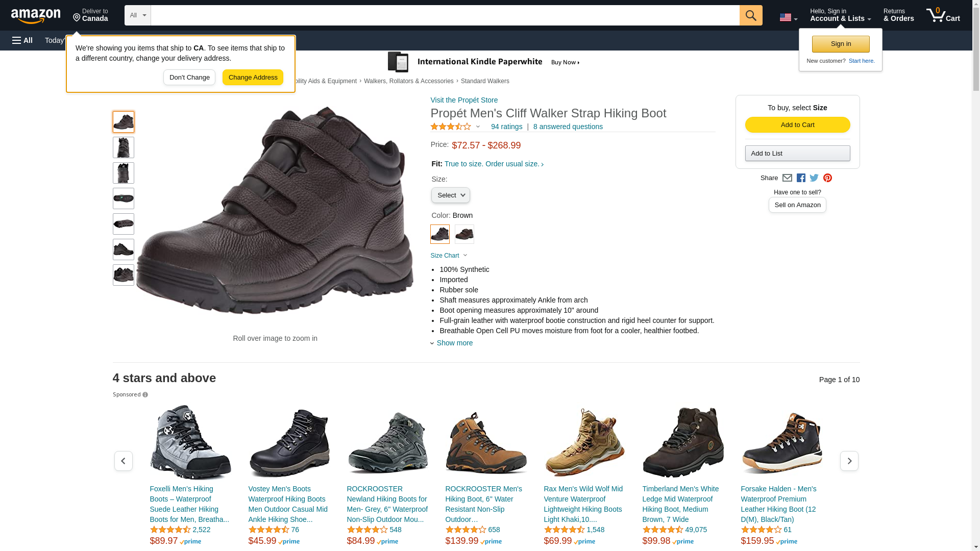
Task: Click the Change Address button
Action: 253,78
